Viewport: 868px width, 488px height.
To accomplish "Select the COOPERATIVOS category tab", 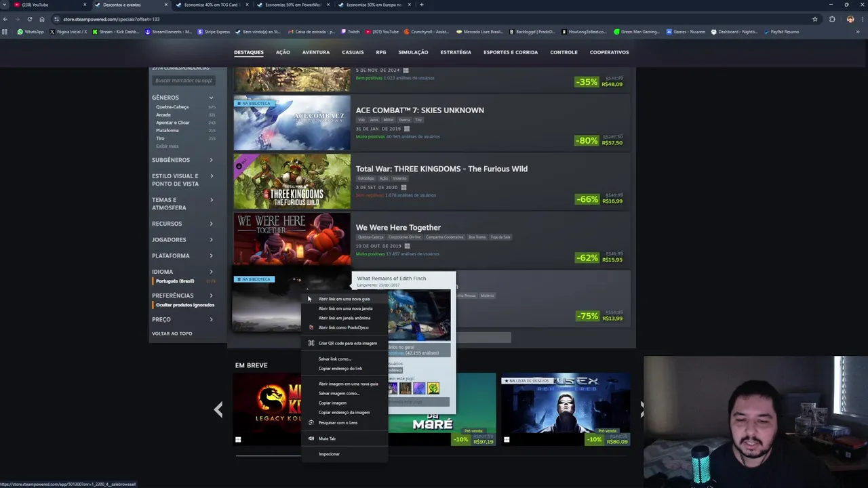I will (609, 52).
